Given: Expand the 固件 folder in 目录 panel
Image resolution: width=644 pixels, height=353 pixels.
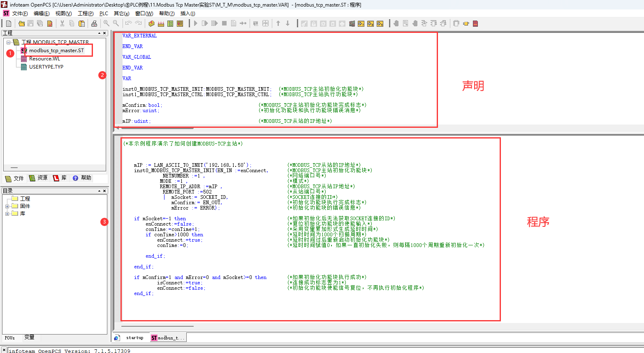Looking at the screenshot, I should 7,206.
